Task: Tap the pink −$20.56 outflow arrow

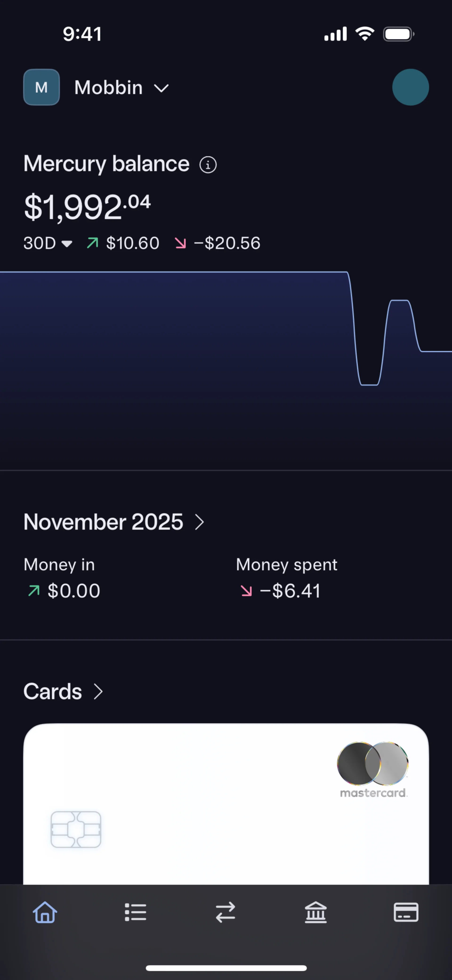Action: (x=180, y=243)
